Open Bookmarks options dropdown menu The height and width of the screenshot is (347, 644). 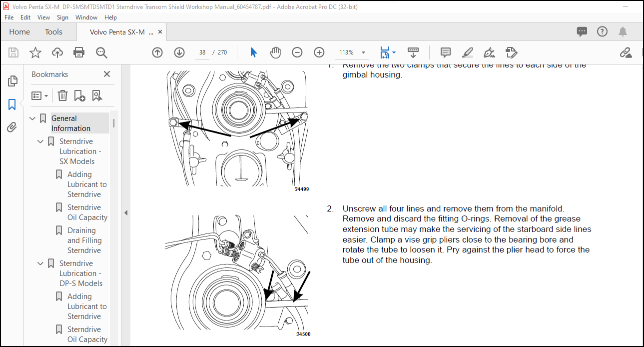[x=40, y=95]
